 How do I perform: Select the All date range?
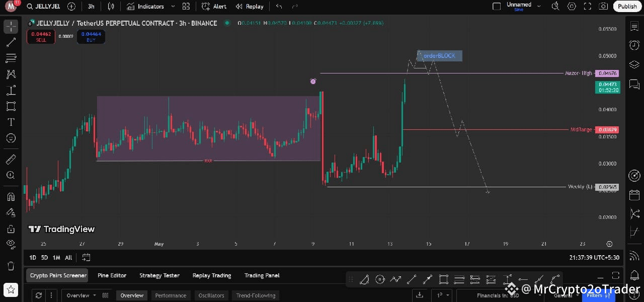(68, 258)
